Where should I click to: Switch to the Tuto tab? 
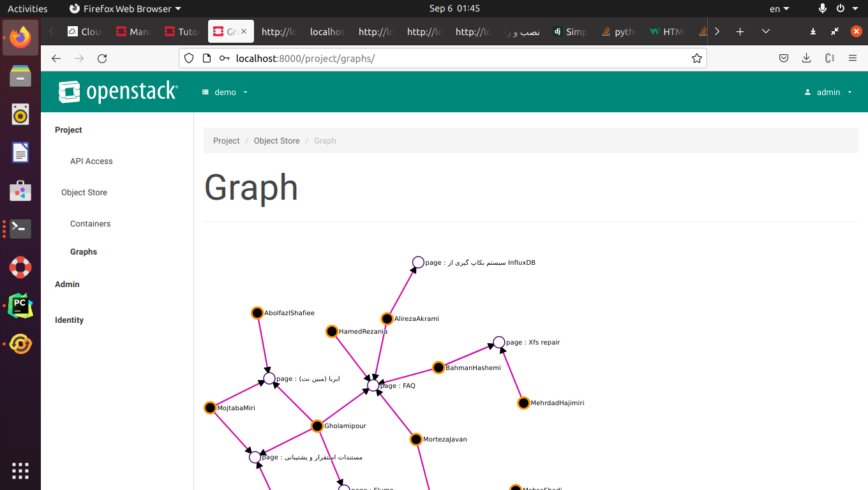(182, 31)
